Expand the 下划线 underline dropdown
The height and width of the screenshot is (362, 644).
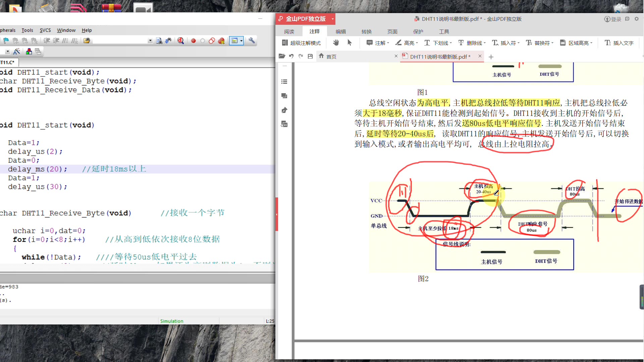pos(450,43)
